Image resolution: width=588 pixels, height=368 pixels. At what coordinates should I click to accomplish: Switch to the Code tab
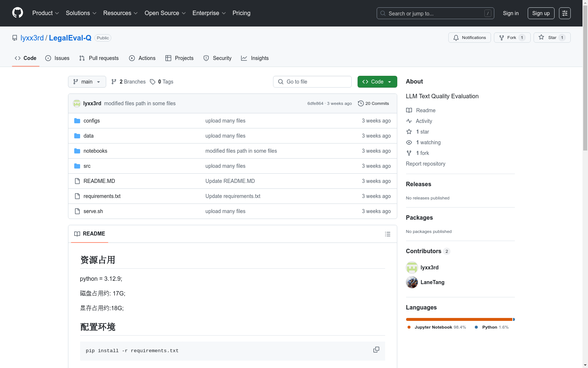pyautogui.click(x=26, y=58)
